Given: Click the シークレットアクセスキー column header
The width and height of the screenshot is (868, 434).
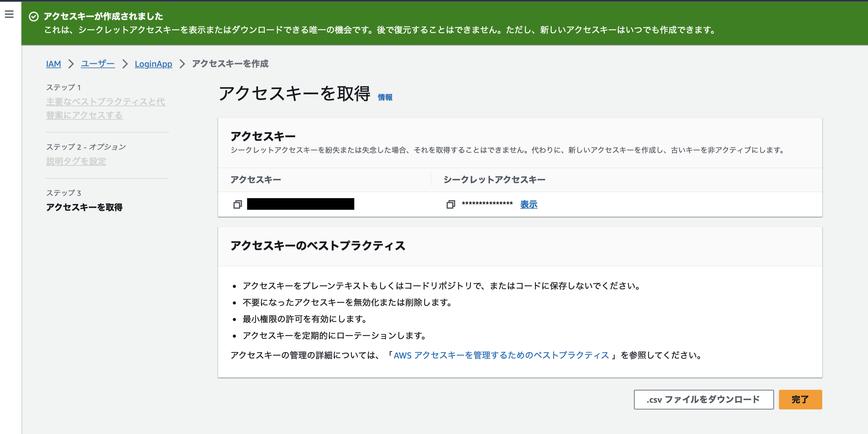Looking at the screenshot, I should 494,180.
